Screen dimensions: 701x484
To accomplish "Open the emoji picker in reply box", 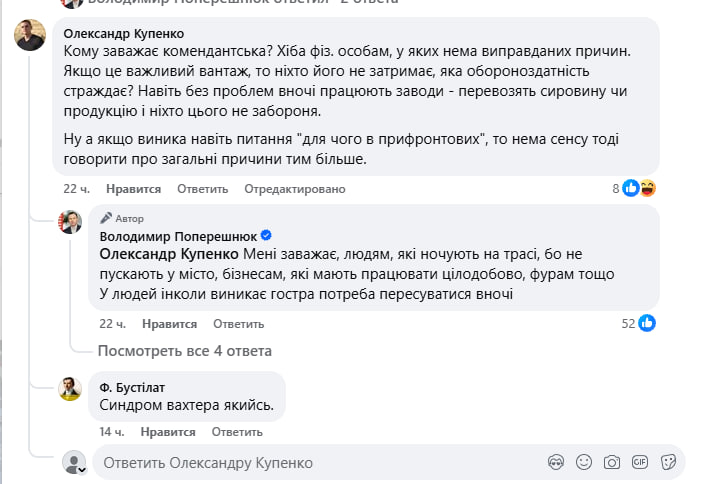I will click(x=585, y=462).
